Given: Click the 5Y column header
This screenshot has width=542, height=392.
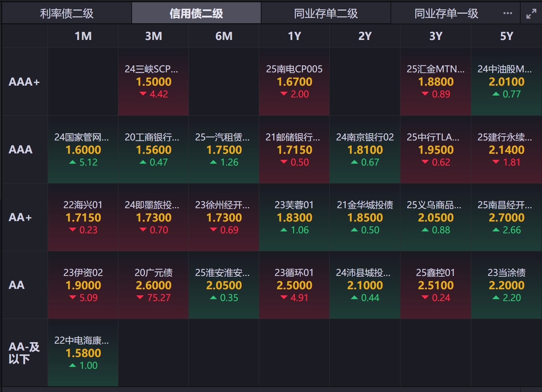Looking at the screenshot, I should [x=507, y=36].
